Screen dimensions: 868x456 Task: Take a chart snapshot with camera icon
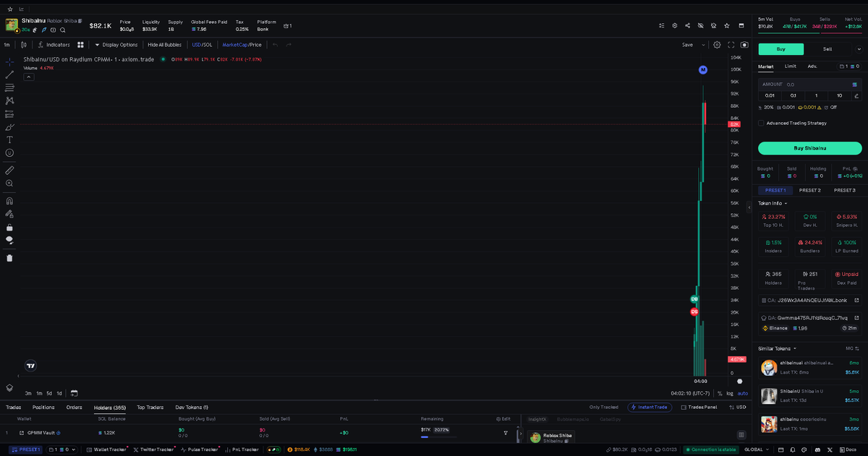coord(744,45)
